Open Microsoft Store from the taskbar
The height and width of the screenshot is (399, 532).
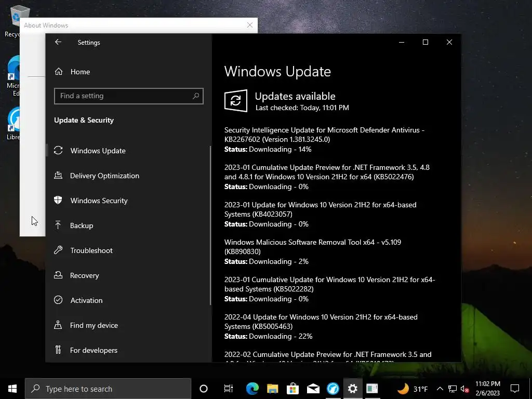tap(292, 389)
